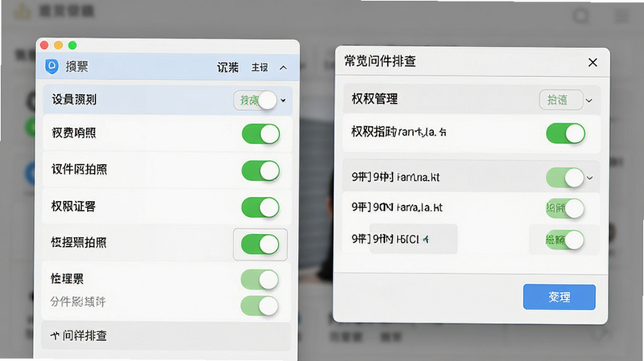
Task: Switch off the 权限证器 toggle
Action: tap(261, 207)
